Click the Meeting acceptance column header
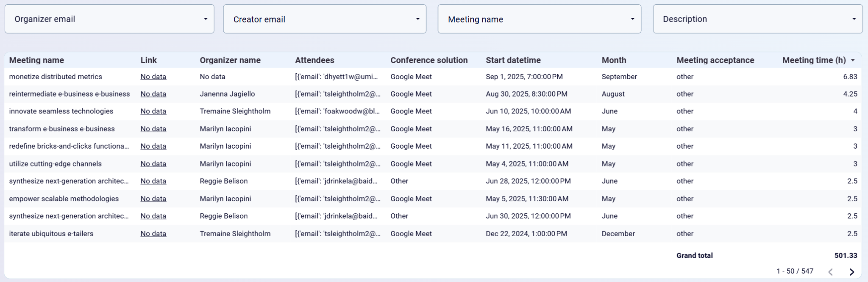This screenshot has height=282, width=868. coord(715,60)
